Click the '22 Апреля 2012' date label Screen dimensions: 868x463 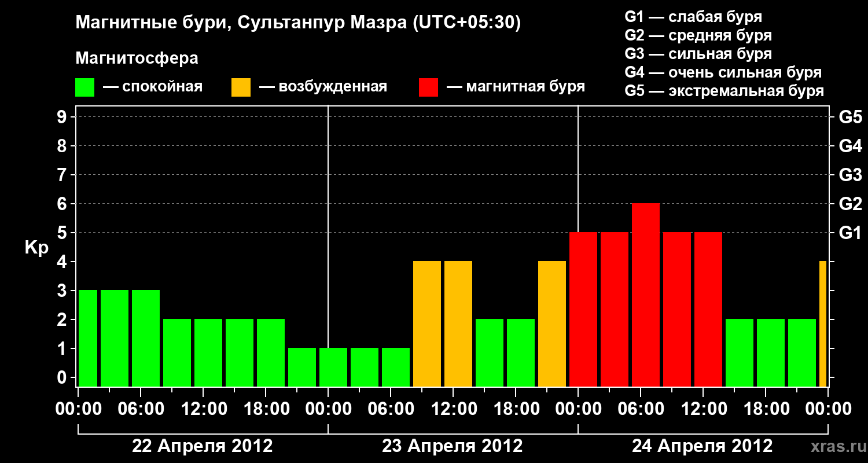tap(203, 446)
